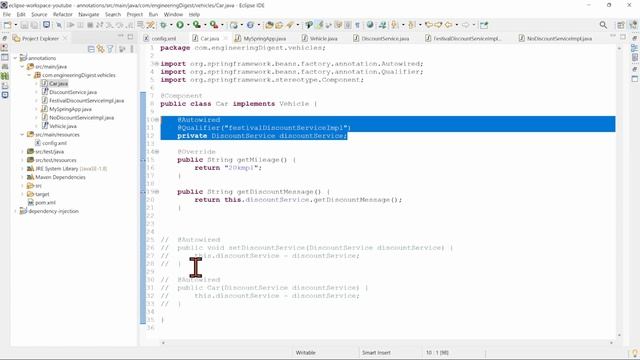The width and height of the screenshot is (640, 360).
Task: Click the Quick Access magnifier icon
Action: (603, 25)
